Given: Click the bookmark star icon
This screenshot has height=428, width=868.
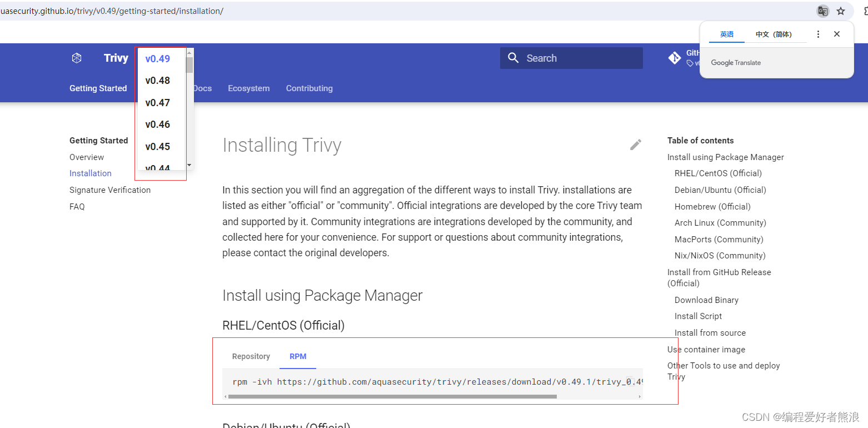Looking at the screenshot, I should [x=841, y=11].
